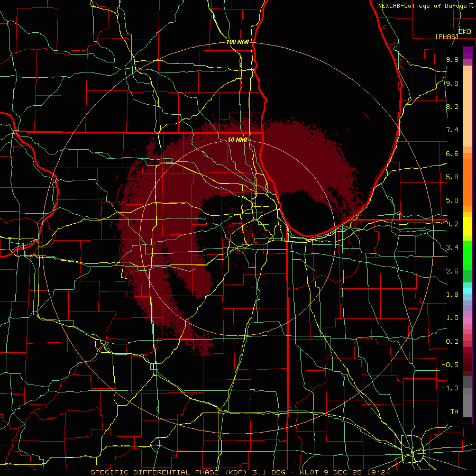Click the TH threshold label on the legend

(x=454, y=412)
